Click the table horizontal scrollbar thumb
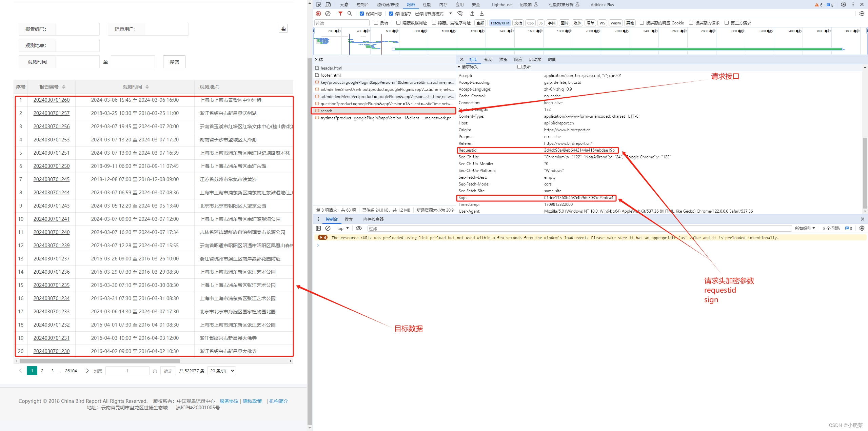Viewport: 868px width, 431px height. [100, 361]
